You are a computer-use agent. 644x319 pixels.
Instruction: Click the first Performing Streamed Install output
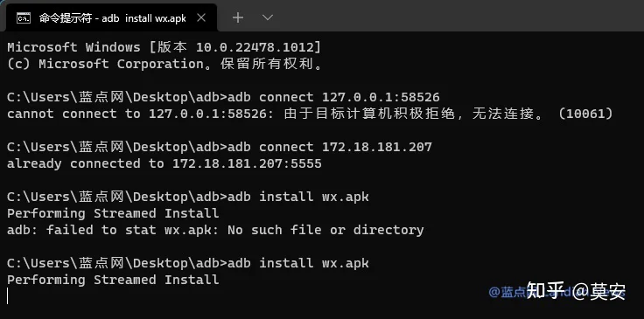click(113, 213)
